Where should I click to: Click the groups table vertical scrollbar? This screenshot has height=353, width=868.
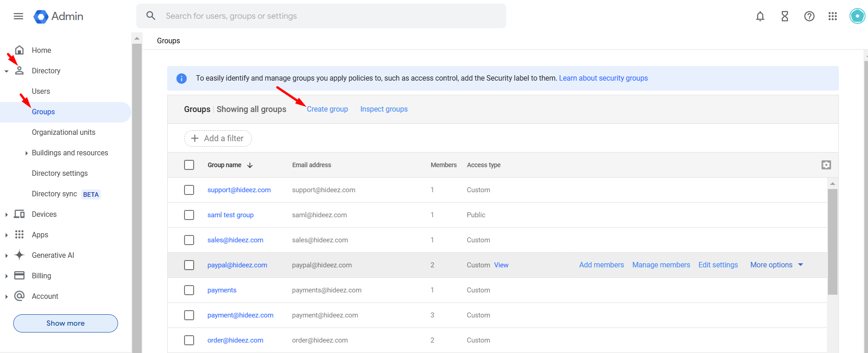pyautogui.click(x=832, y=241)
